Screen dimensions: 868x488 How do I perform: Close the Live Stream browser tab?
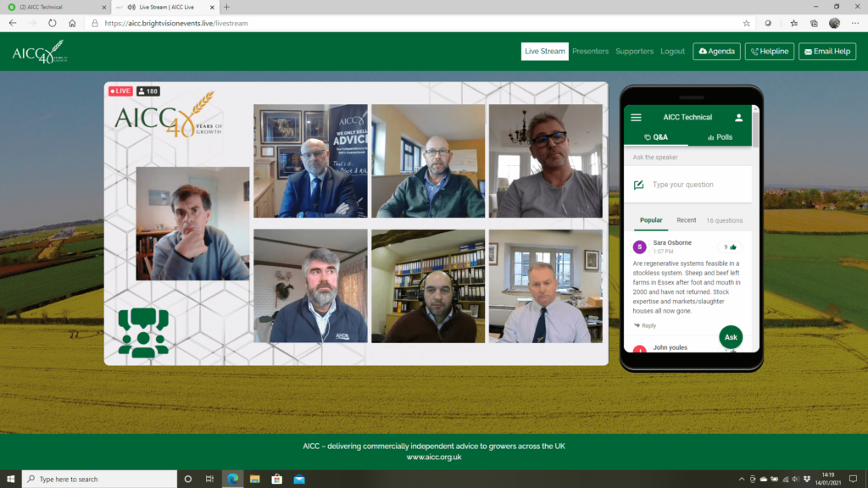(212, 7)
